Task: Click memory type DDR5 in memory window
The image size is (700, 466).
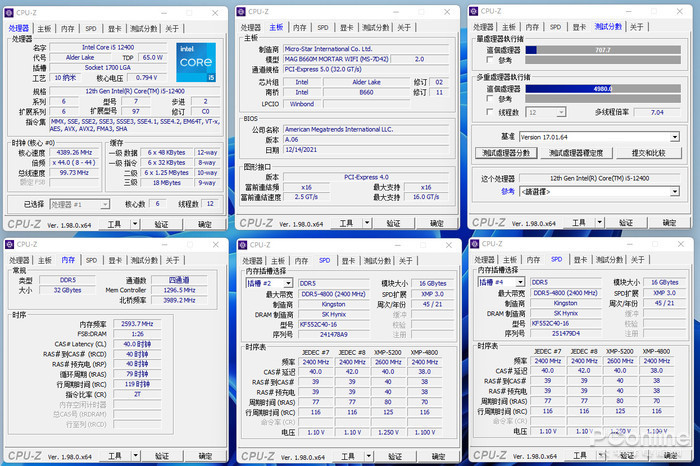Action: 68,280
